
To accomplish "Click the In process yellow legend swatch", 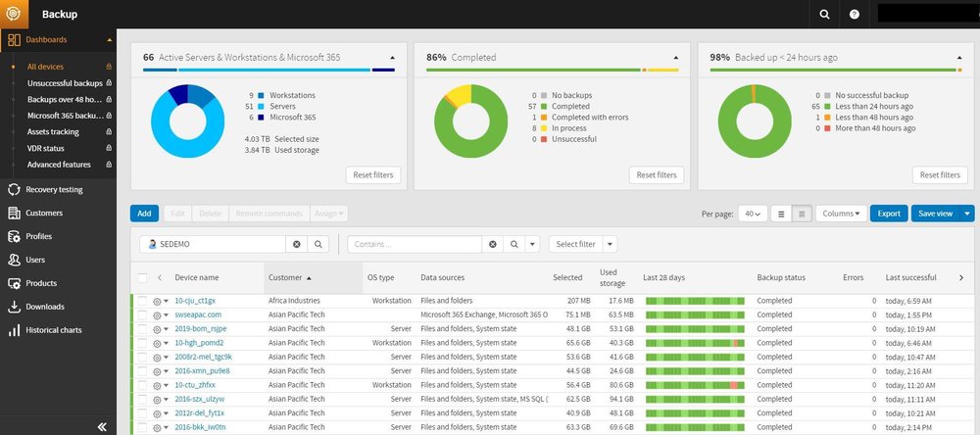I will [544, 128].
